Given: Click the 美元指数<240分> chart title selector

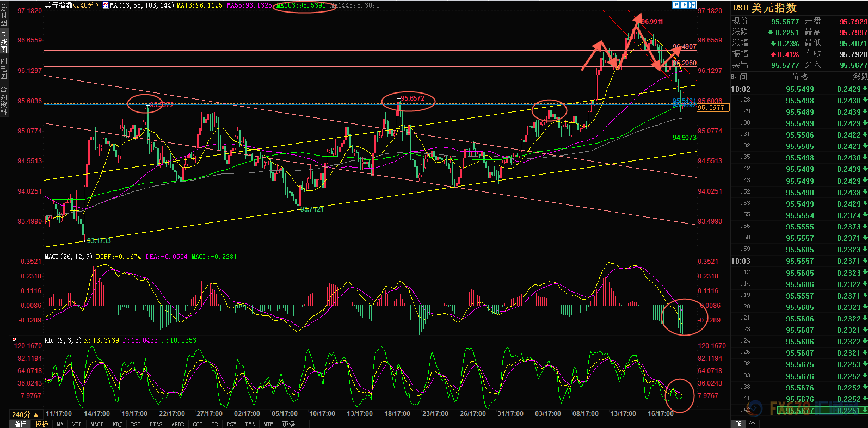Looking at the screenshot, I should (71, 5).
